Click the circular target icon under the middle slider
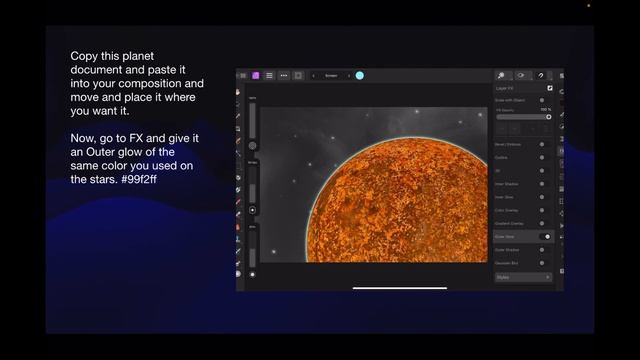 coord(253,210)
